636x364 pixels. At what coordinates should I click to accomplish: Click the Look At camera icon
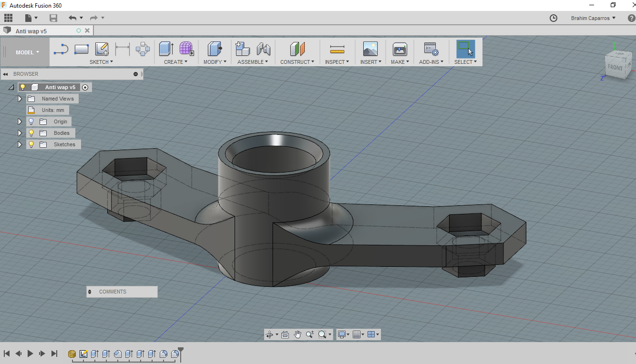point(285,334)
